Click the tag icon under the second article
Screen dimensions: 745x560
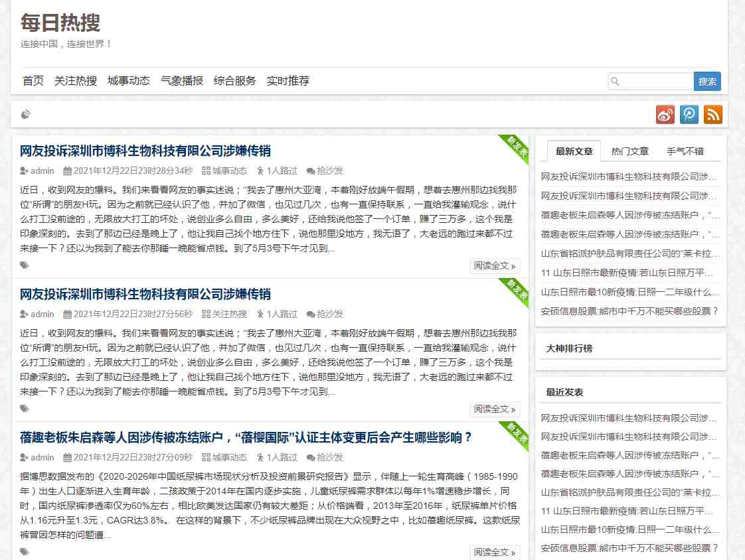pyautogui.click(x=25, y=409)
